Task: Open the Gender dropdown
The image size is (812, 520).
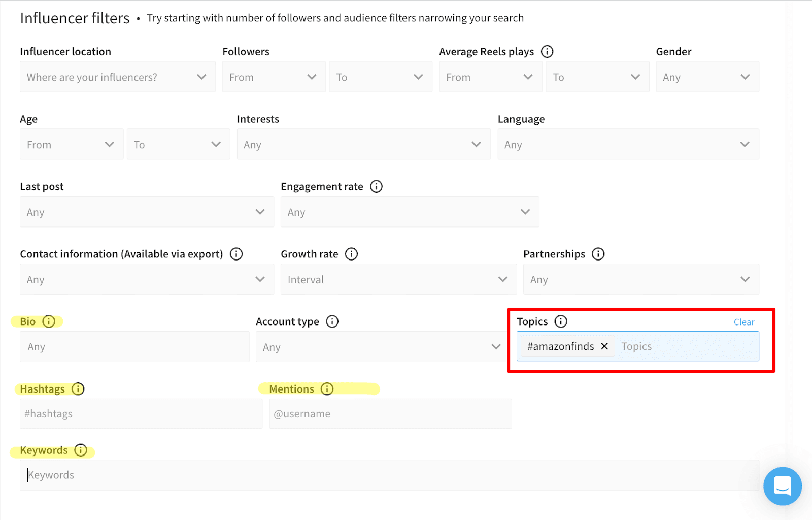Action: pos(707,77)
